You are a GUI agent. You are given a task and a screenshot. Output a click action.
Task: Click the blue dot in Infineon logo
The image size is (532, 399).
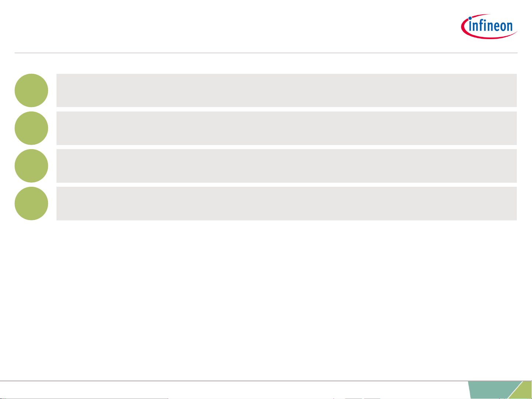coord(470,18)
